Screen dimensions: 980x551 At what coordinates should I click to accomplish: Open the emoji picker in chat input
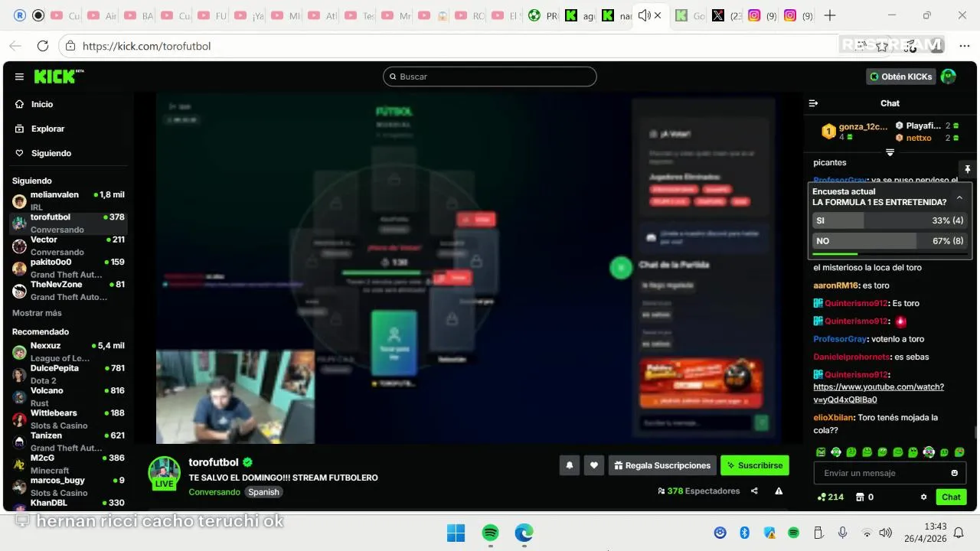pyautogui.click(x=955, y=473)
